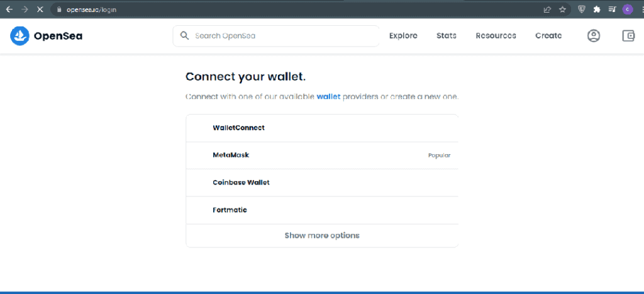Image resolution: width=644 pixels, height=294 pixels.
Task: Click the Create nav item
Action: point(548,36)
